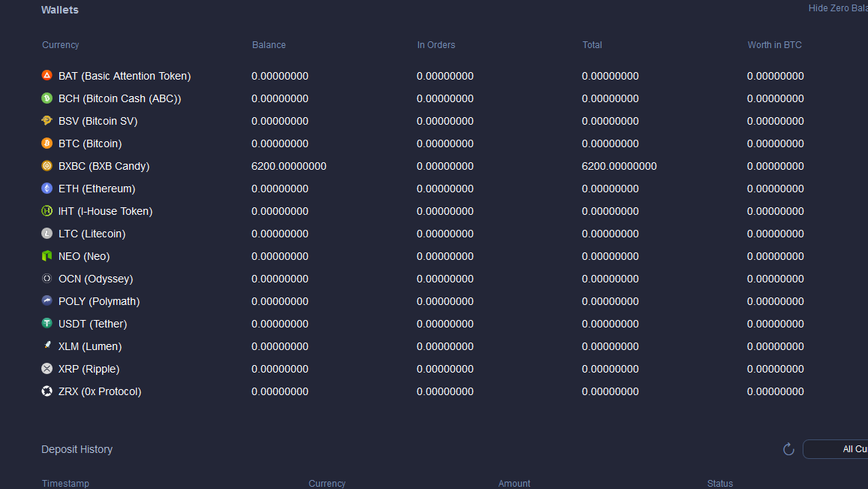The image size is (868, 489).
Task: Click BAT row Total value
Action: coord(610,76)
